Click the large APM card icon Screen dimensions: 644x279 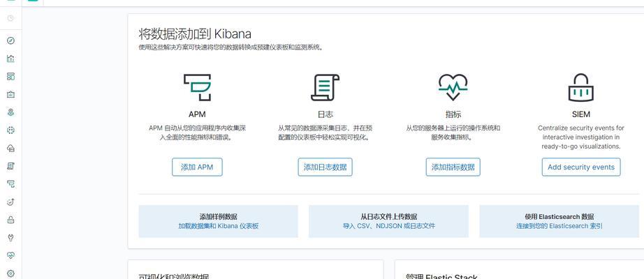197,87
